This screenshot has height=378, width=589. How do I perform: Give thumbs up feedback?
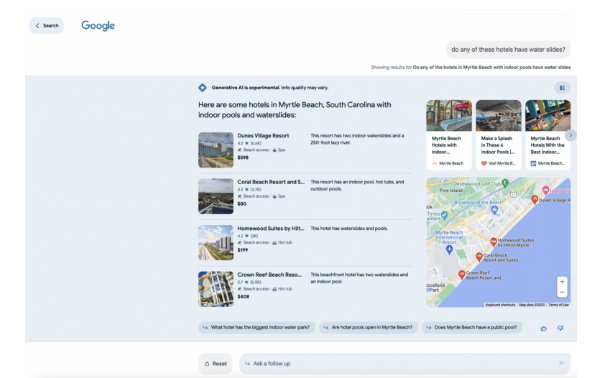pyautogui.click(x=544, y=328)
